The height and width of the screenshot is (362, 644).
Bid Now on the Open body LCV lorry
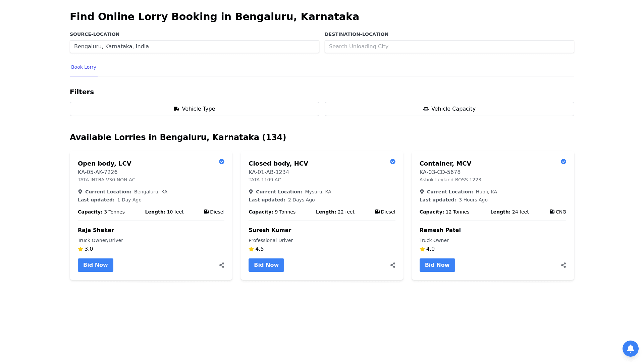[x=96, y=265]
